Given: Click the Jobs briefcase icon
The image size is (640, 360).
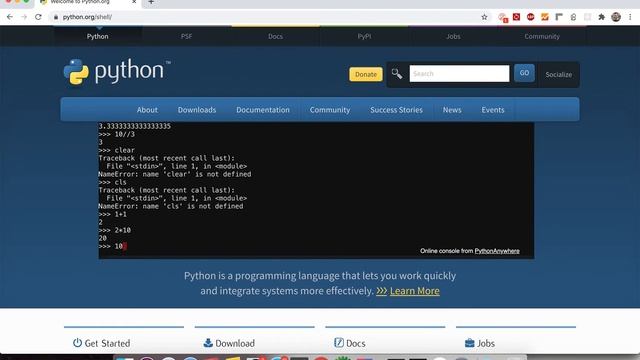Looking at the screenshot, I should pos(469,343).
